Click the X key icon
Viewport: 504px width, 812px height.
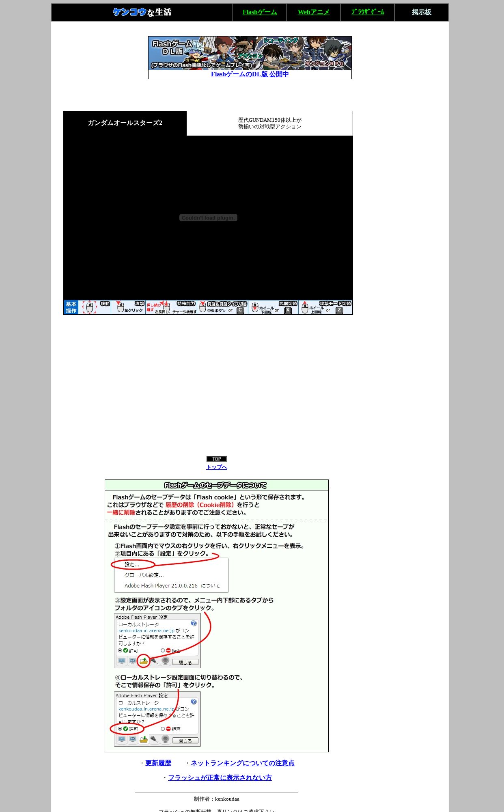point(288,311)
